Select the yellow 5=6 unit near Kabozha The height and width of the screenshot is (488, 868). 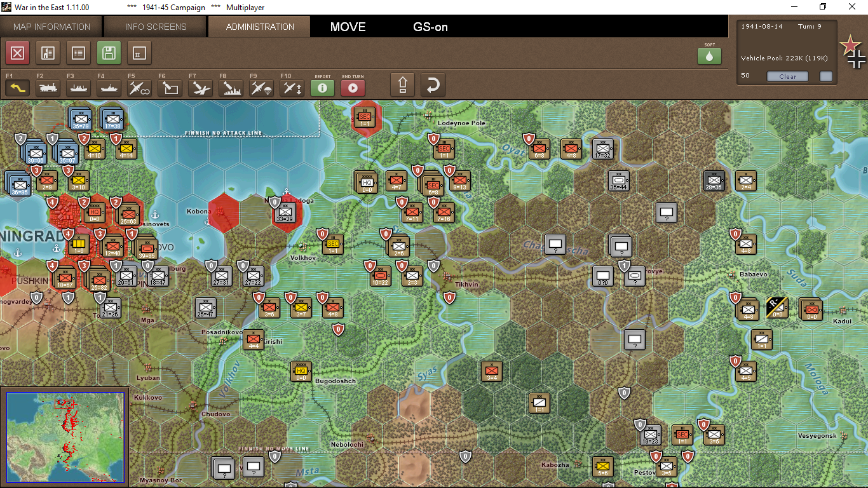602,466
